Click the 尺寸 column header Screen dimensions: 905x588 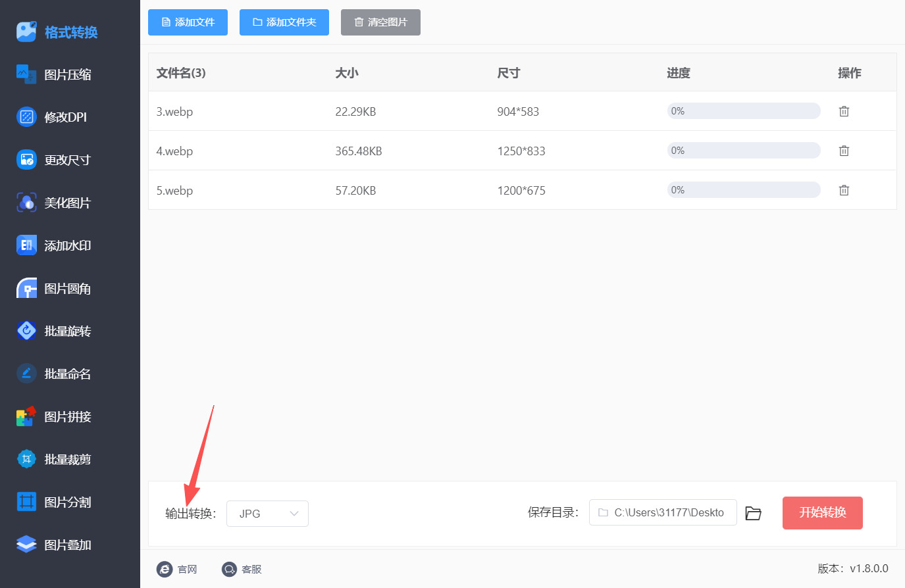tap(509, 73)
